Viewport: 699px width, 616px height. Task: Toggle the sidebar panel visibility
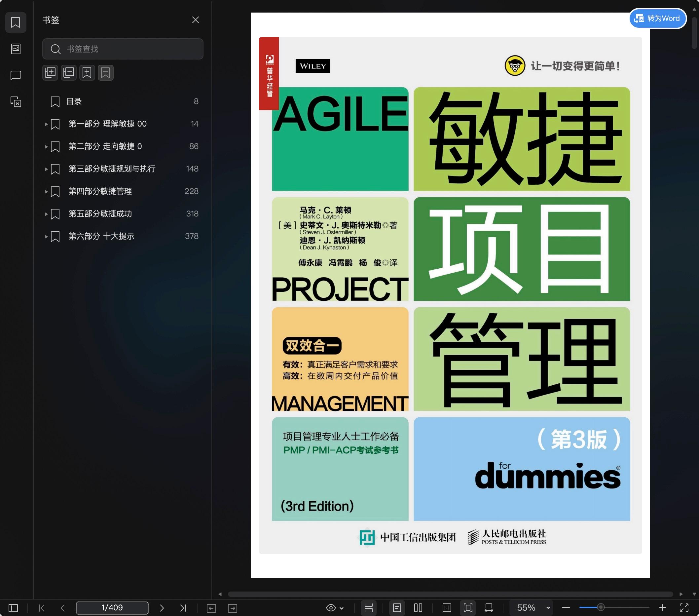coord(13,608)
